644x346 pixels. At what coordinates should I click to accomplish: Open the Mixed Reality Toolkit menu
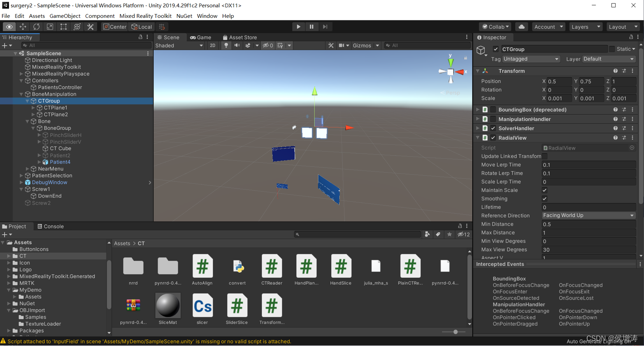(x=146, y=16)
